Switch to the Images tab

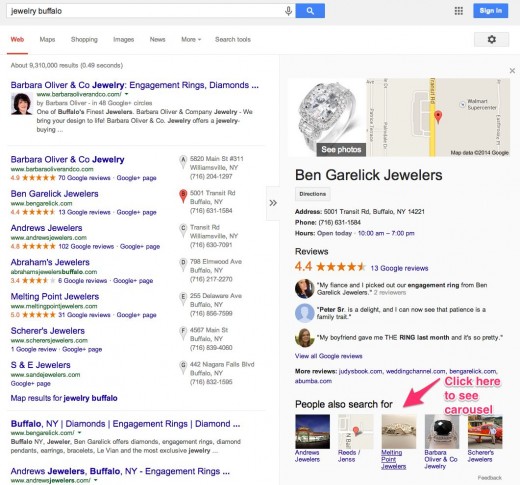(123, 39)
